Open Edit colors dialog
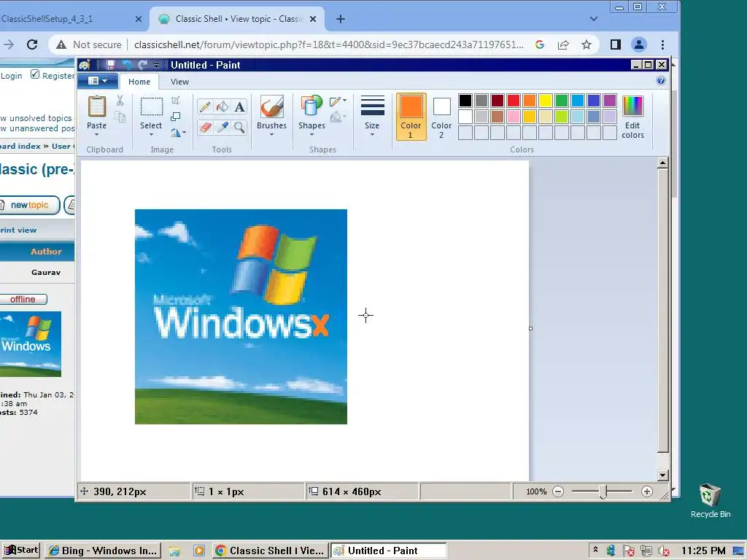The height and width of the screenshot is (560, 747). 632,117
